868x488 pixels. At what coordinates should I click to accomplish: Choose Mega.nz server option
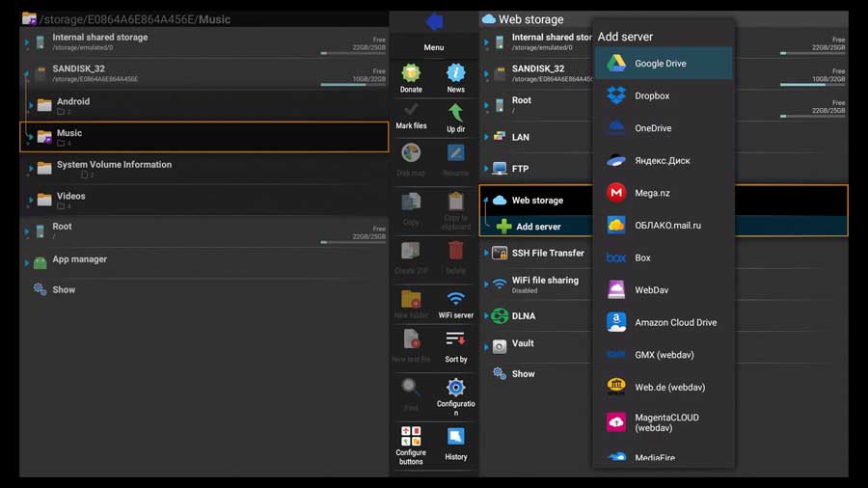664,193
